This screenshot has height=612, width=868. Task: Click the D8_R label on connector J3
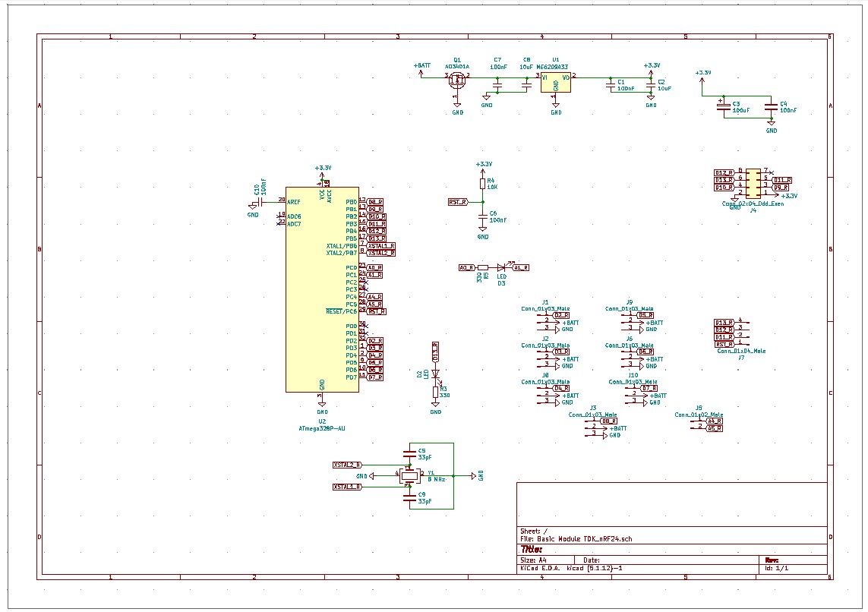(608, 421)
